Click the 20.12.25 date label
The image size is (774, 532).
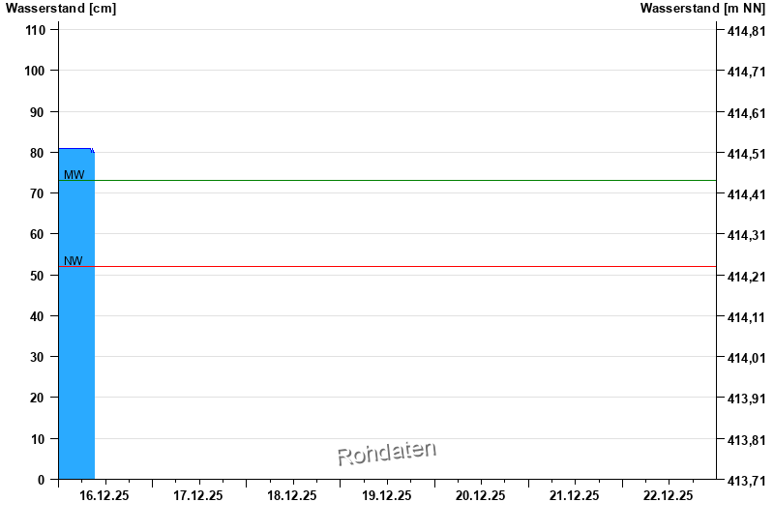coord(480,495)
